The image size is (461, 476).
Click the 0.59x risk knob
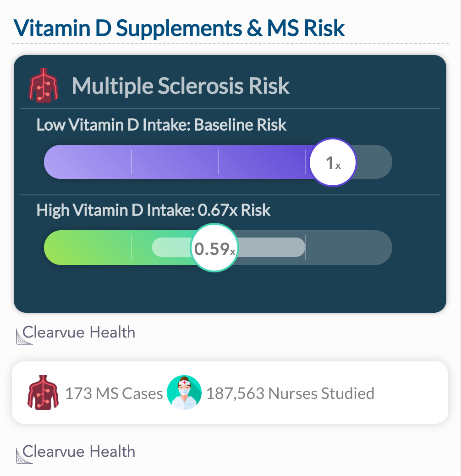coord(214,248)
